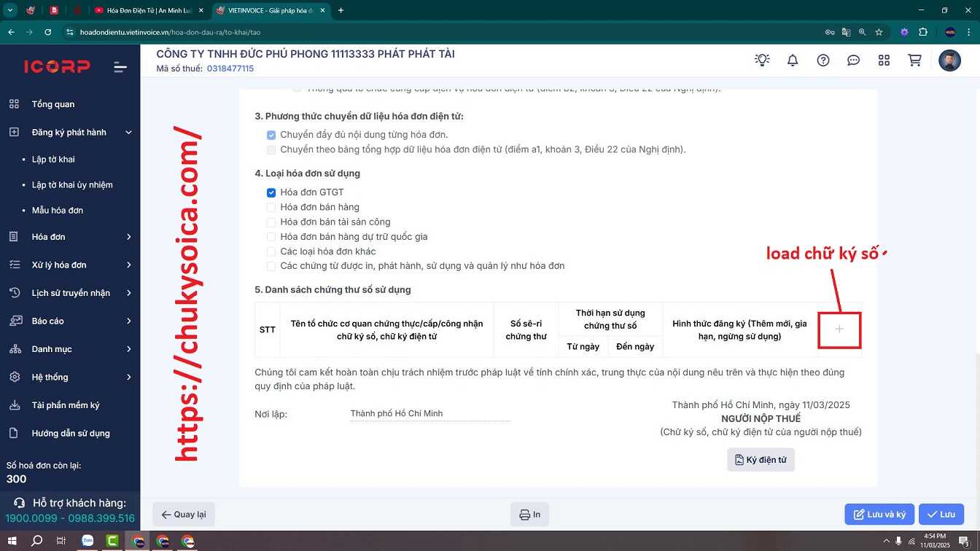Screen dimensions: 980x551
Task: Tick Hóa đơn bán tài sản công
Action: click(271, 222)
